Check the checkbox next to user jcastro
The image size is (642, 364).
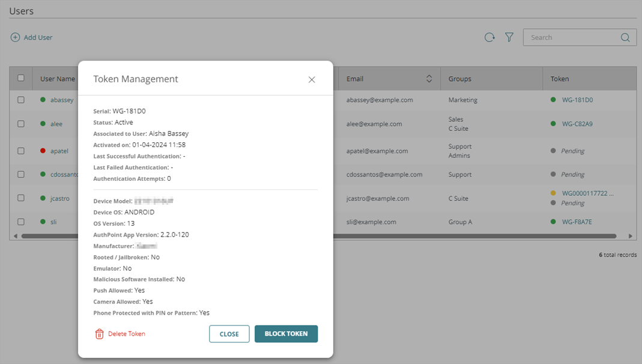(x=21, y=198)
